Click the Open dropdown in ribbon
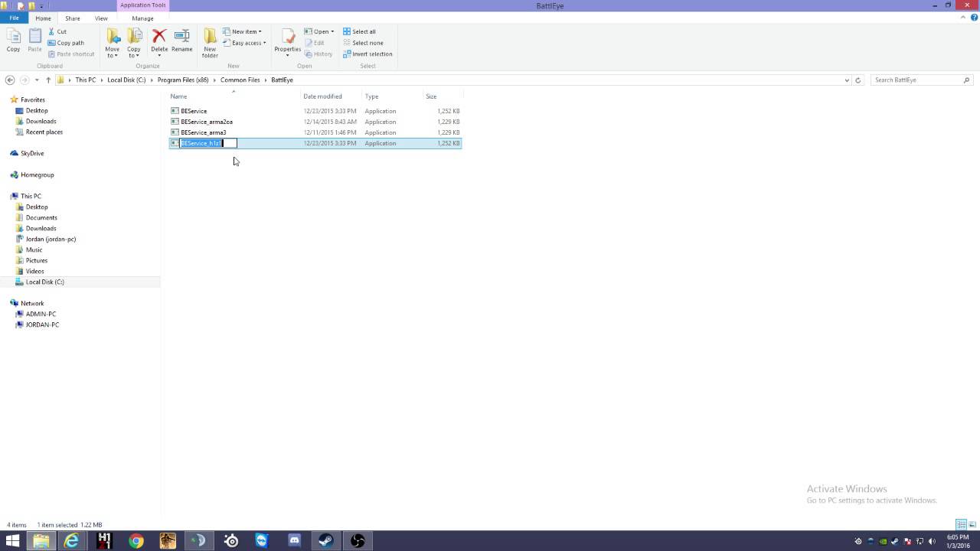980x551 pixels. [x=319, y=31]
